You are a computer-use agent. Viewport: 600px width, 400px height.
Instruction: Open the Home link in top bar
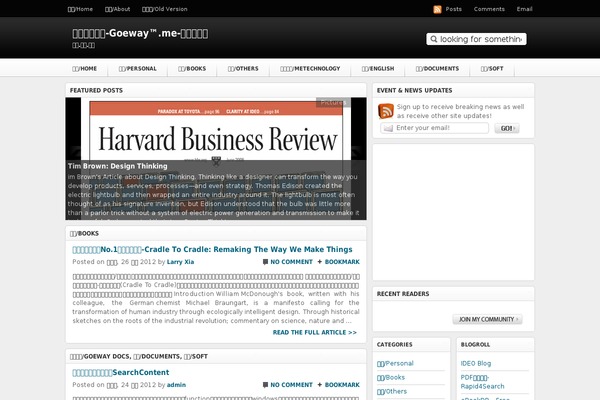point(80,9)
